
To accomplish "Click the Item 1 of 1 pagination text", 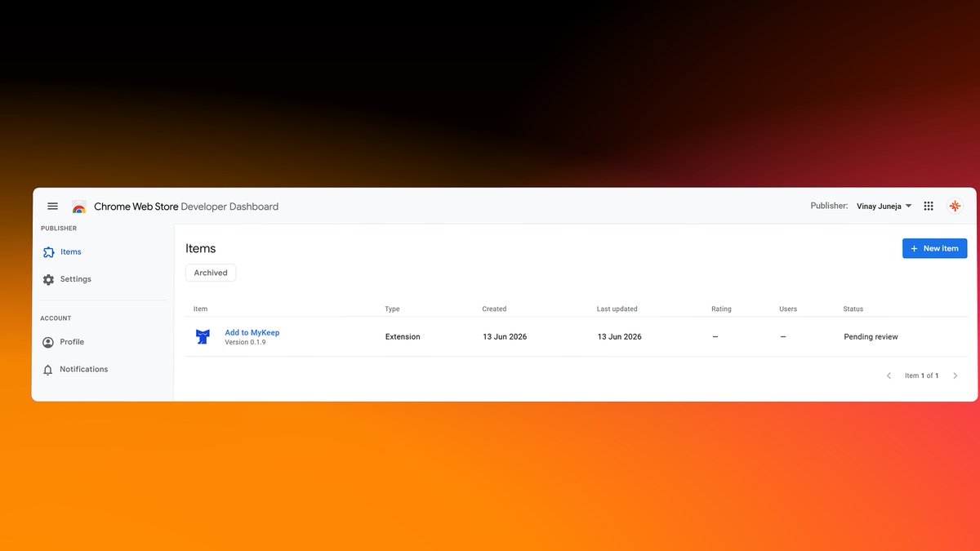I will [921, 375].
